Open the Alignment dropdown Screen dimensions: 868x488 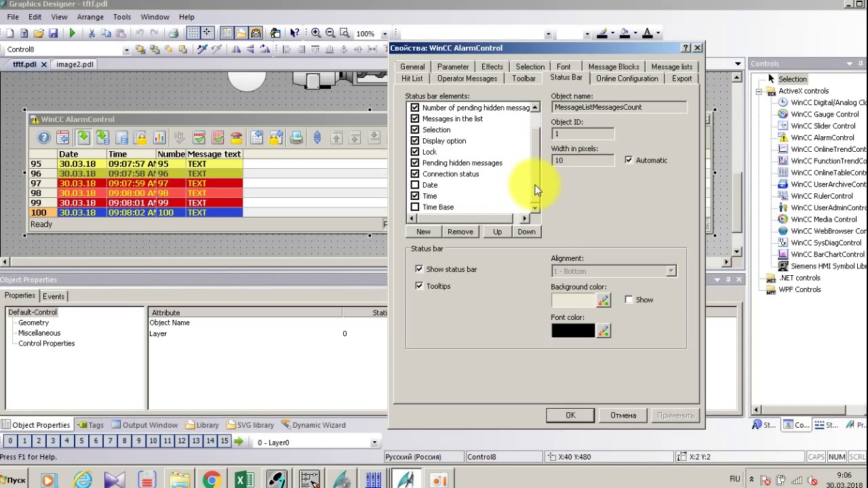[671, 271]
